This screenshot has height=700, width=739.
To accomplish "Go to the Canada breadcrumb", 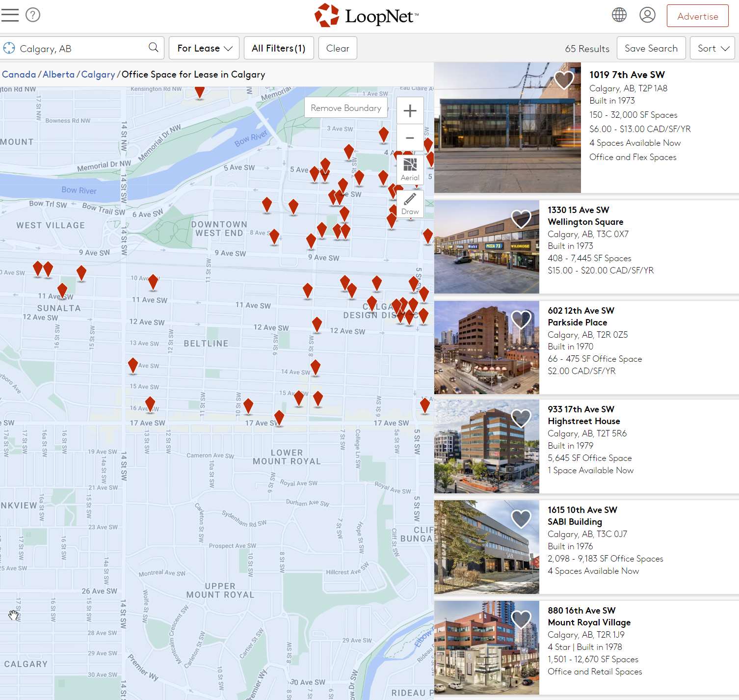I will 19,75.
